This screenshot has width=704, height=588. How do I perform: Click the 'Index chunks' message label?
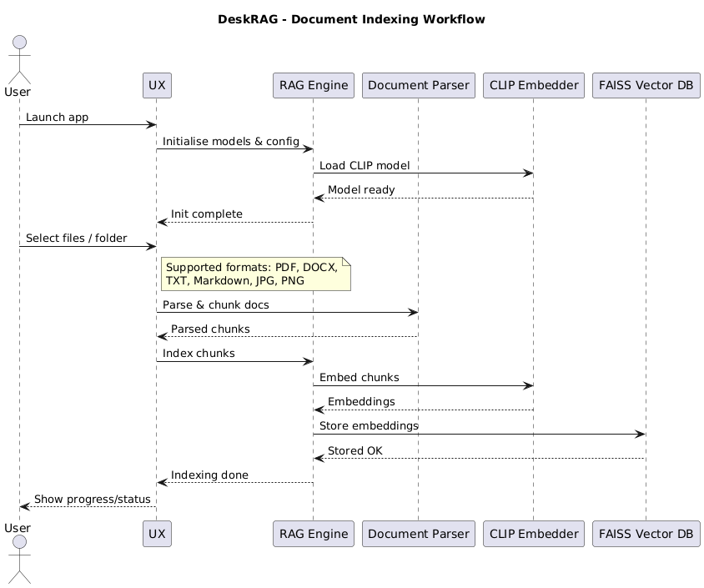coord(199,354)
